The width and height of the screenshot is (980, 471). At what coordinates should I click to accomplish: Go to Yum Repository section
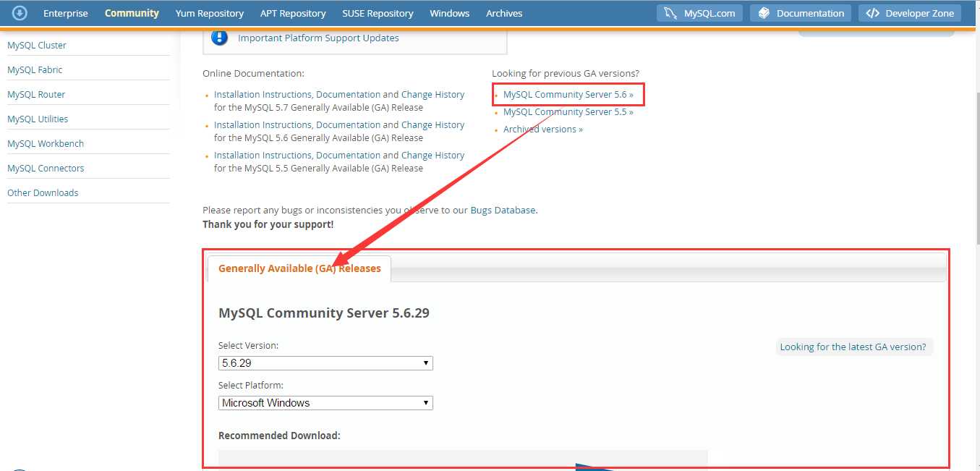pos(210,13)
